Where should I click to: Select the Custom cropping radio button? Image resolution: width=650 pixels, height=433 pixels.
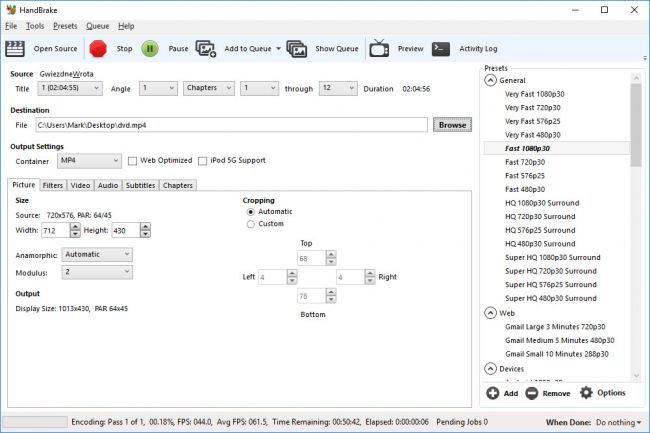[250, 224]
